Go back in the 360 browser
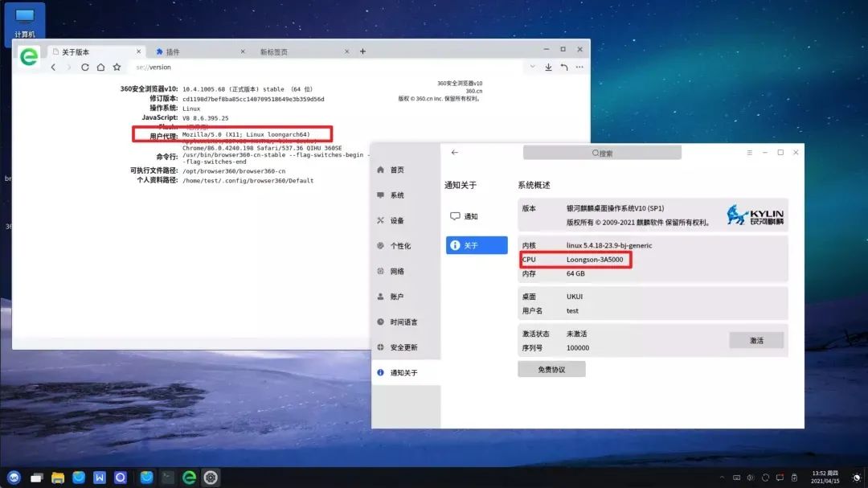This screenshot has height=488, width=868. 53,67
